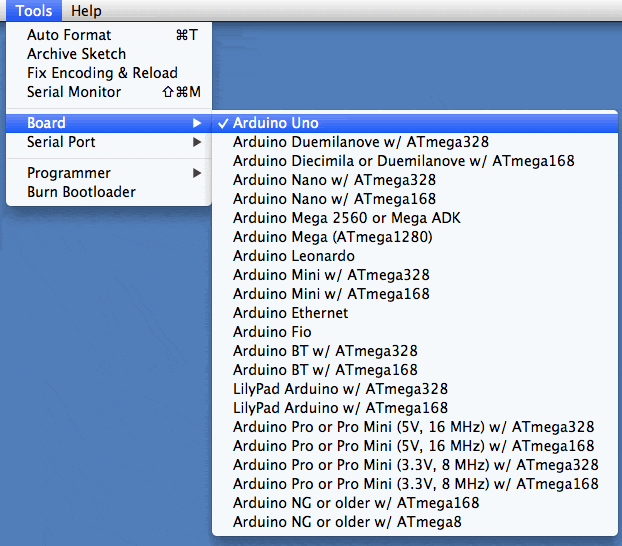Open the Serial Monitor
The image size is (622, 546).
tap(109, 92)
